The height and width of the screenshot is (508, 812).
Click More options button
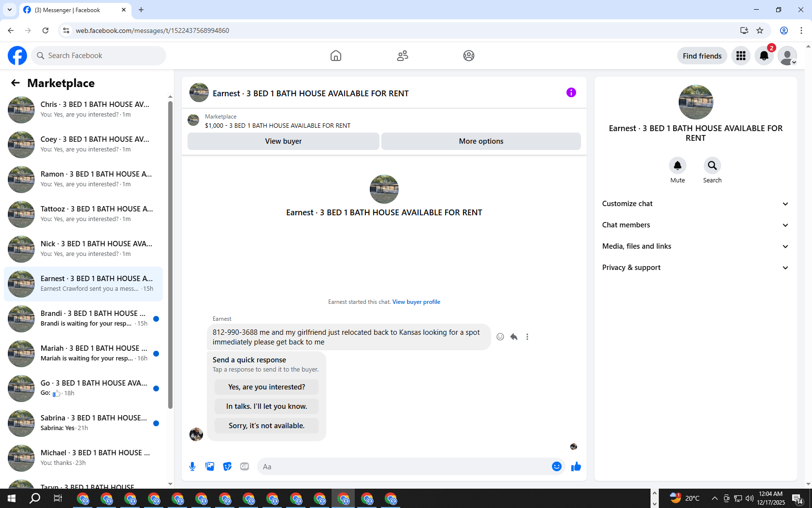tap(481, 141)
